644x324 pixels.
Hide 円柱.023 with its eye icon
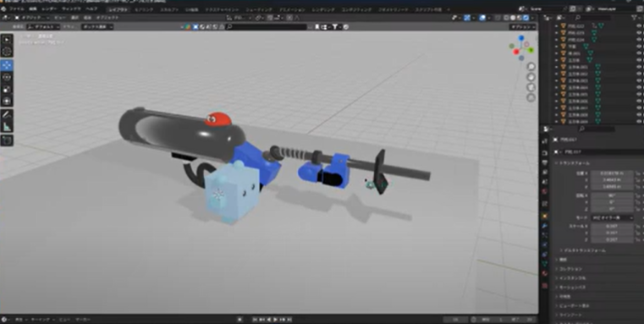(x=639, y=33)
